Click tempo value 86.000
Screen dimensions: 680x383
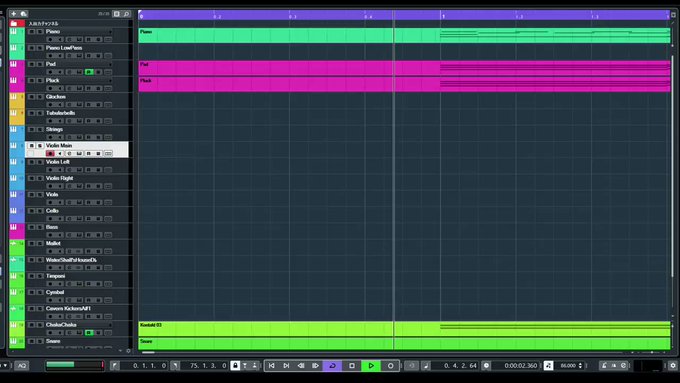point(568,366)
